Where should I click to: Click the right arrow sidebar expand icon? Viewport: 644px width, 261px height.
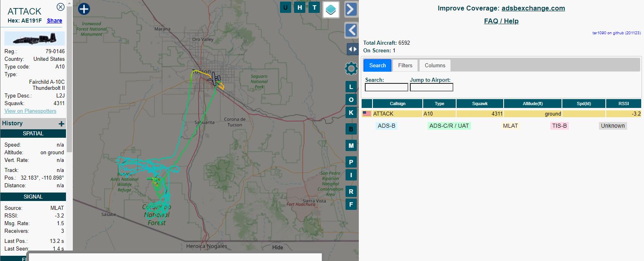[351, 9]
